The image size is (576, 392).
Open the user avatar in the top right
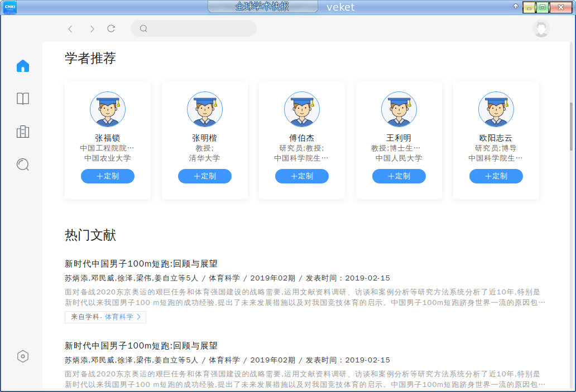[x=540, y=28]
